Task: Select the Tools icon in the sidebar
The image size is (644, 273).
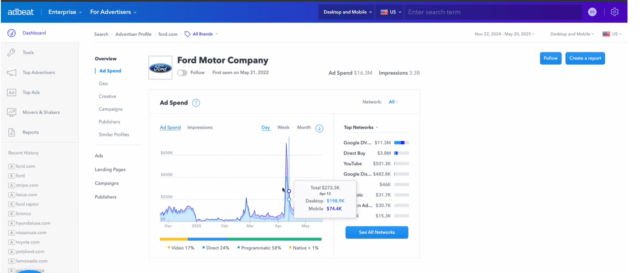Action: pos(11,52)
